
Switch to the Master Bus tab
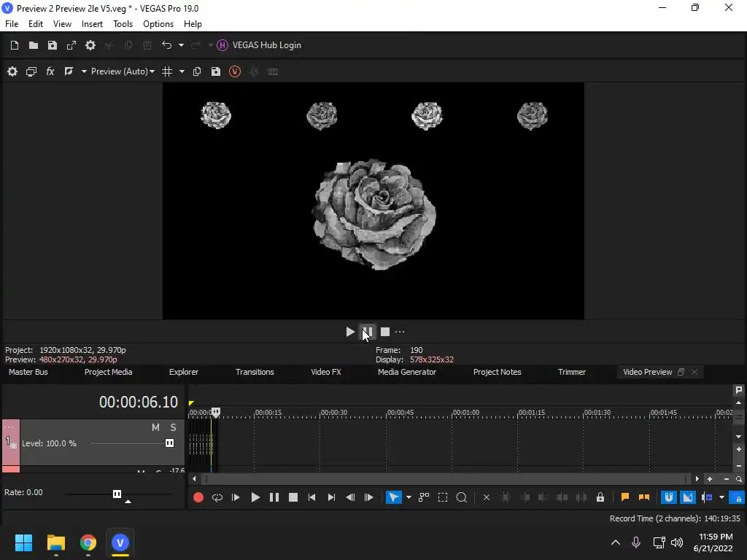(28, 372)
